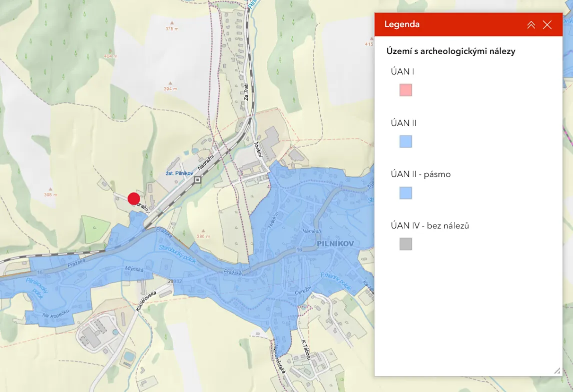Click the 'Pilníkovský potok' stream label
The width and height of the screenshot is (573, 392).
pyautogui.click(x=37, y=287)
